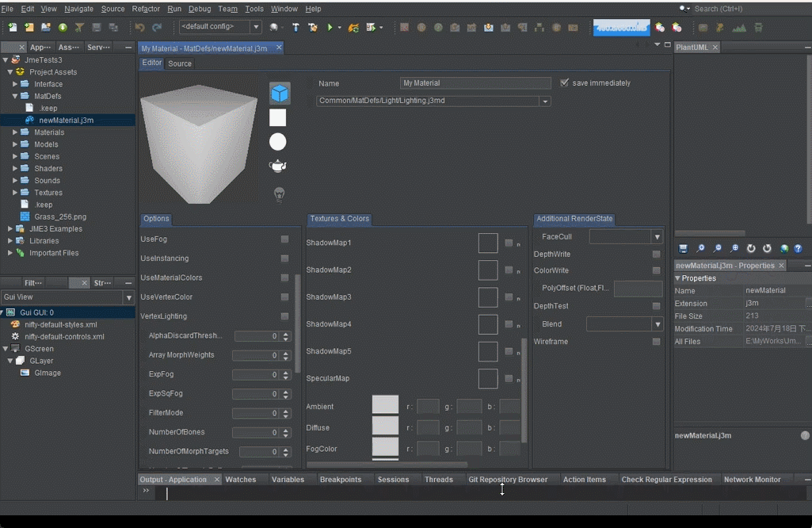812x528 pixels.
Task: Click the FogColor color swatch
Action: coord(385,446)
